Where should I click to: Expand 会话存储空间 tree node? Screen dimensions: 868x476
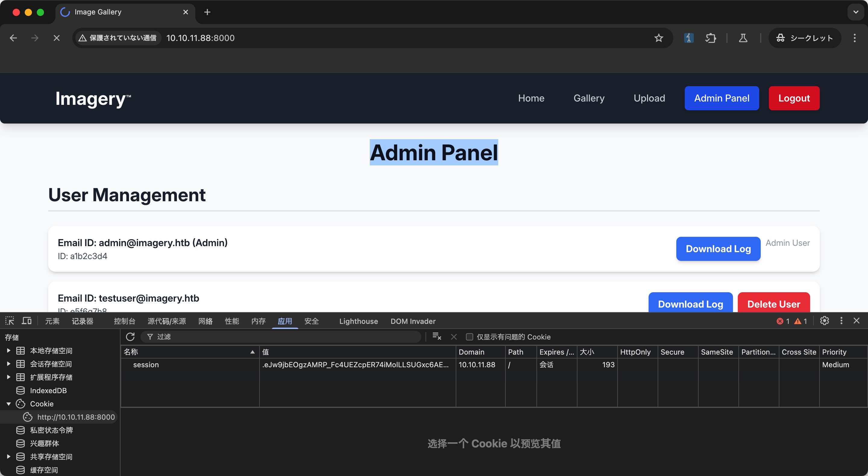click(x=9, y=364)
